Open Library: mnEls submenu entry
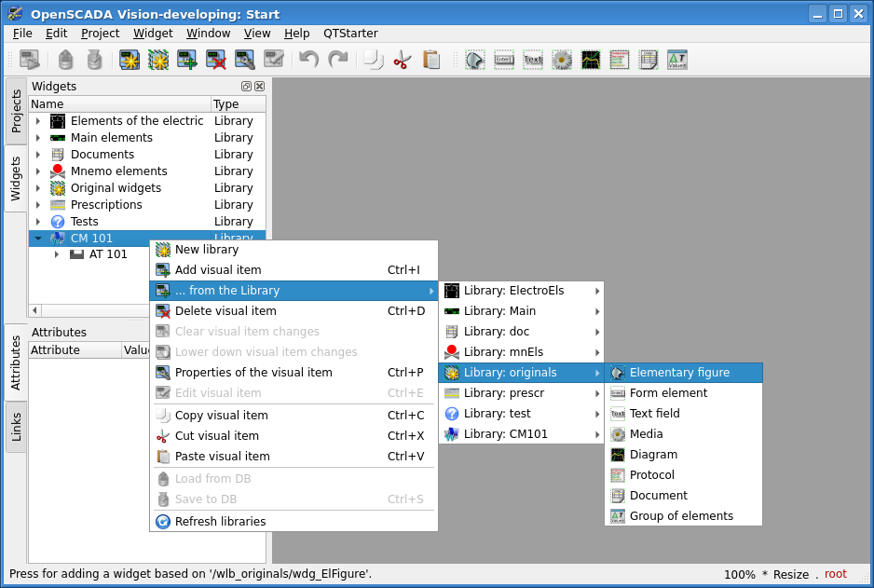This screenshot has height=588, width=874. [x=503, y=352]
